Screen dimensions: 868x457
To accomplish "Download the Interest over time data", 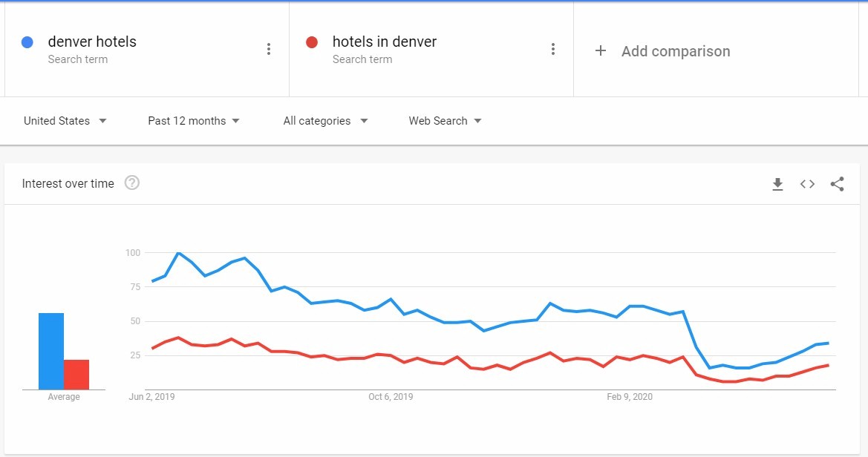I will coord(777,184).
